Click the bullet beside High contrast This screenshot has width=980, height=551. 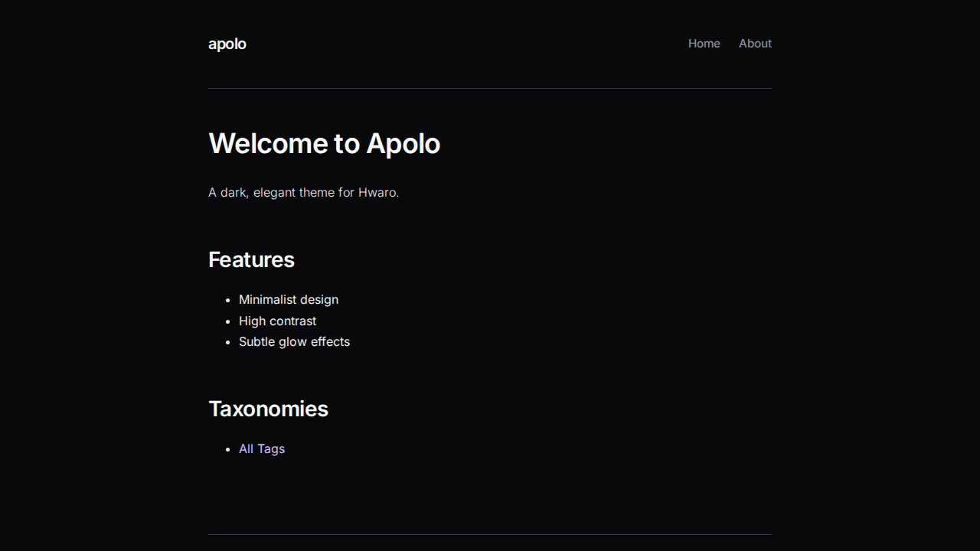click(227, 321)
